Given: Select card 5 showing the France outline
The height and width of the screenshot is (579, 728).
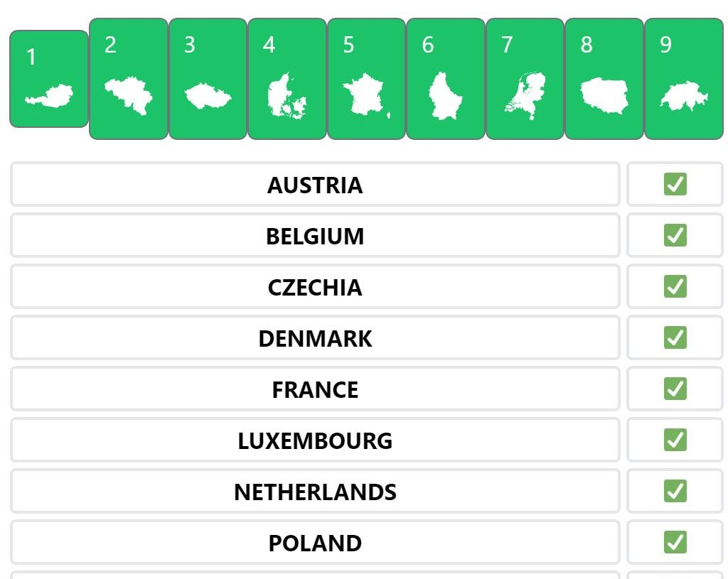Looking at the screenshot, I should point(366,79).
